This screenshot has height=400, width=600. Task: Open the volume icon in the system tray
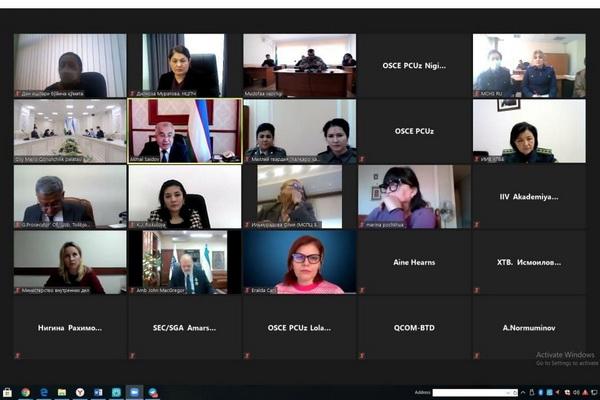(576, 392)
